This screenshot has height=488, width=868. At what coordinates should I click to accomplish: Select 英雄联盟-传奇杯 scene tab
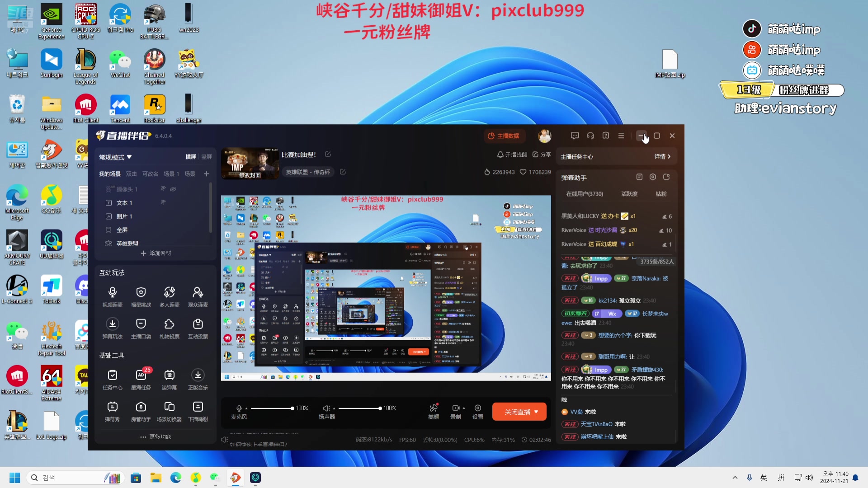pyautogui.click(x=311, y=172)
